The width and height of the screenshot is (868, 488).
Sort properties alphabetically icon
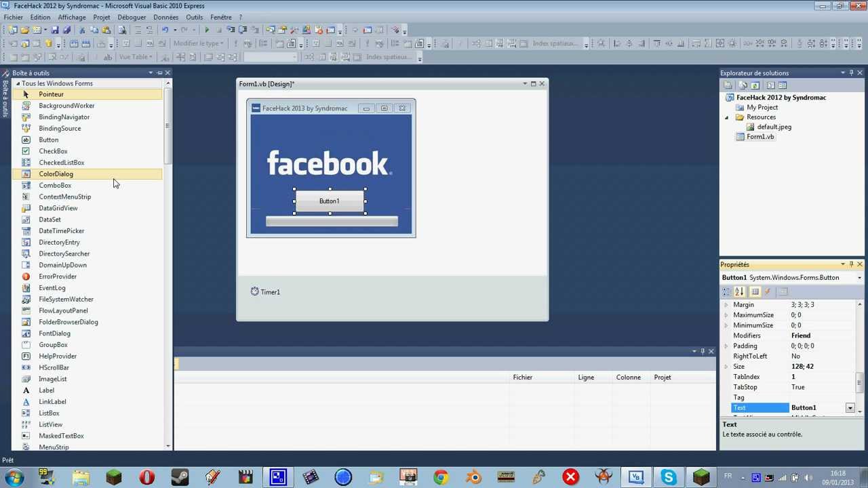pos(739,291)
